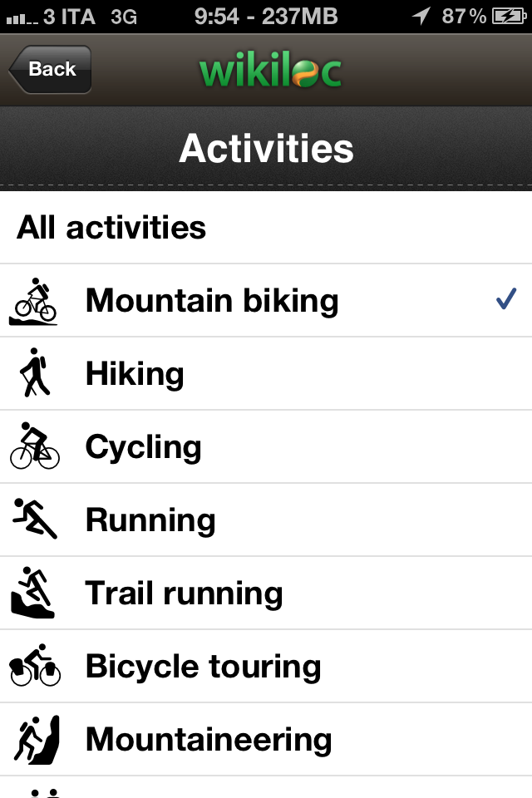Pick Bicycle touring activity label
Screen dimensions: 532x798
[203, 666]
